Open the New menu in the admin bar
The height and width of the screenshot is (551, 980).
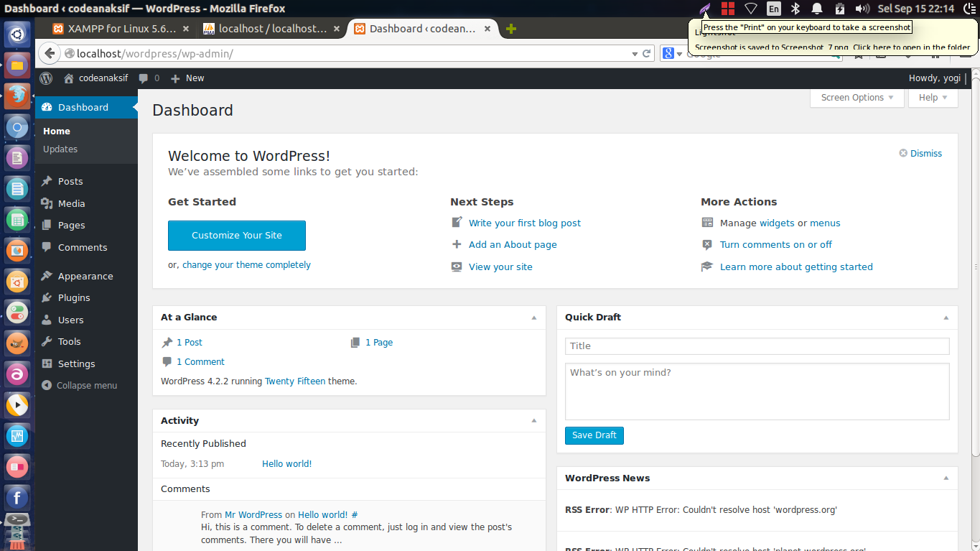(187, 78)
